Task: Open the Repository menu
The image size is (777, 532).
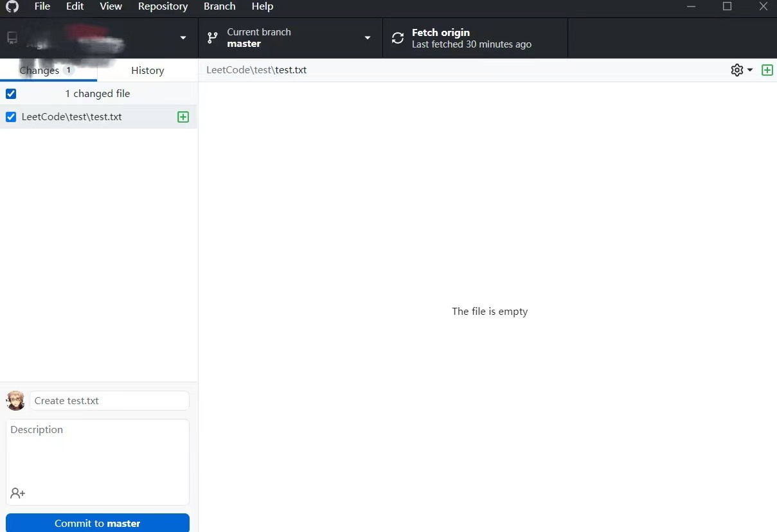Action: [163, 6]
